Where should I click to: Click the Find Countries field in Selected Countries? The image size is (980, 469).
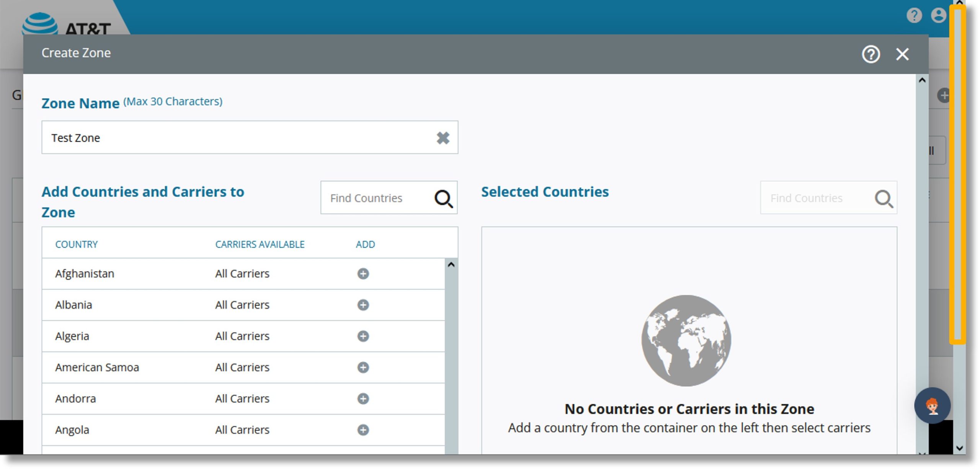coord(819,198)
